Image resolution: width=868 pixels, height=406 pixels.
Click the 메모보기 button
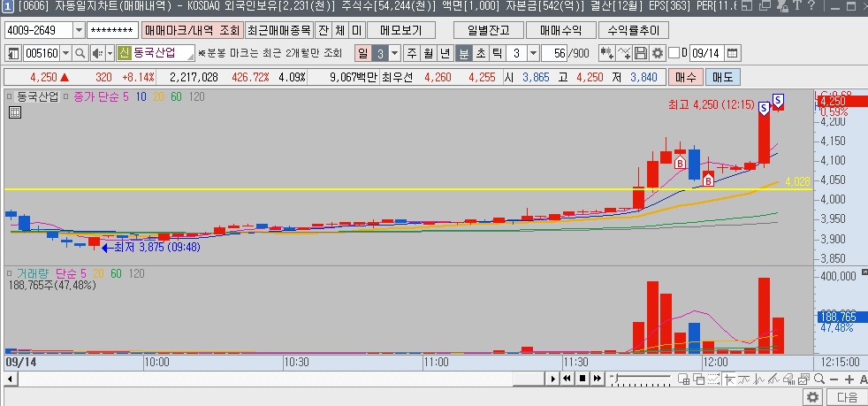401,30
